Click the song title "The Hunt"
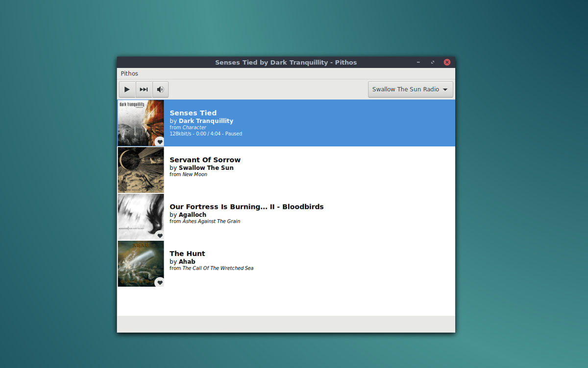Image resolution: width=588 pixels, height=368 pixels. tap(187, 253)
